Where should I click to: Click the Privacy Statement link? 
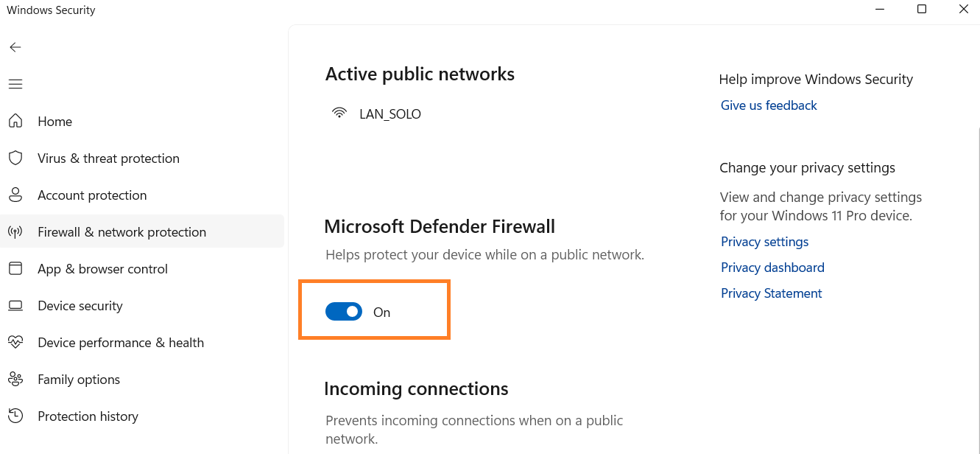click(x=771, y=293)
